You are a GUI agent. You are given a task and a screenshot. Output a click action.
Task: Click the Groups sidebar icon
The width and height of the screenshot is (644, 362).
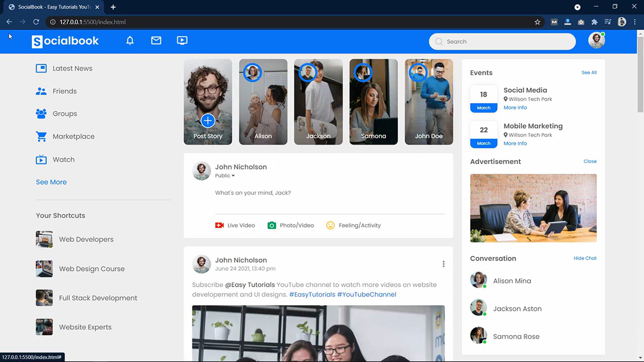click(41, 114)
